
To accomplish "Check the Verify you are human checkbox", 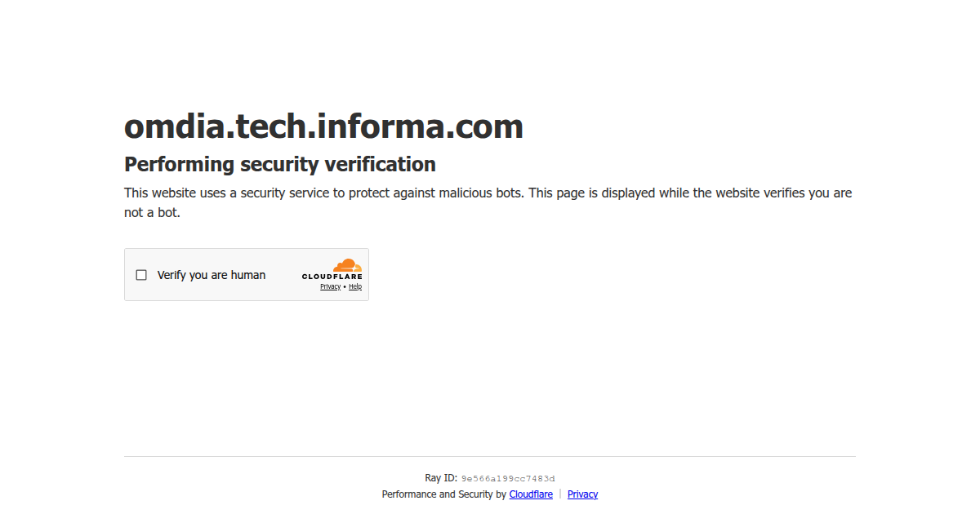I will coord(141,275).
